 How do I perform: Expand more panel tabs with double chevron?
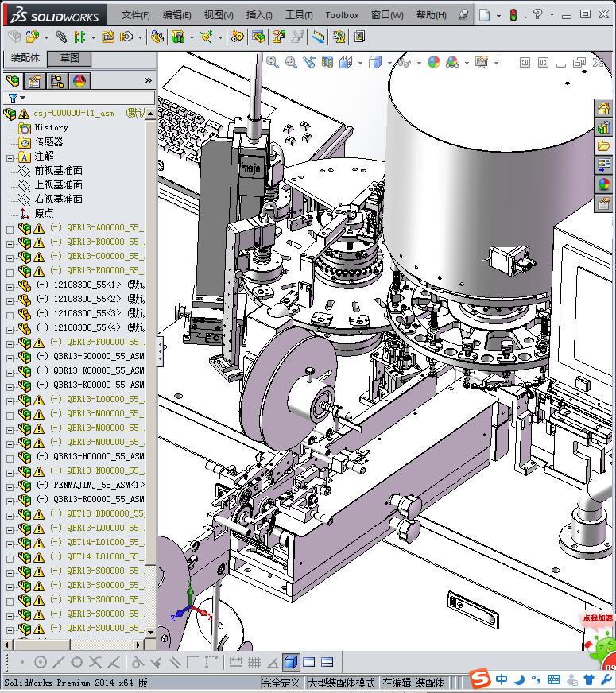pyautogui.click(x=148, y=81)
